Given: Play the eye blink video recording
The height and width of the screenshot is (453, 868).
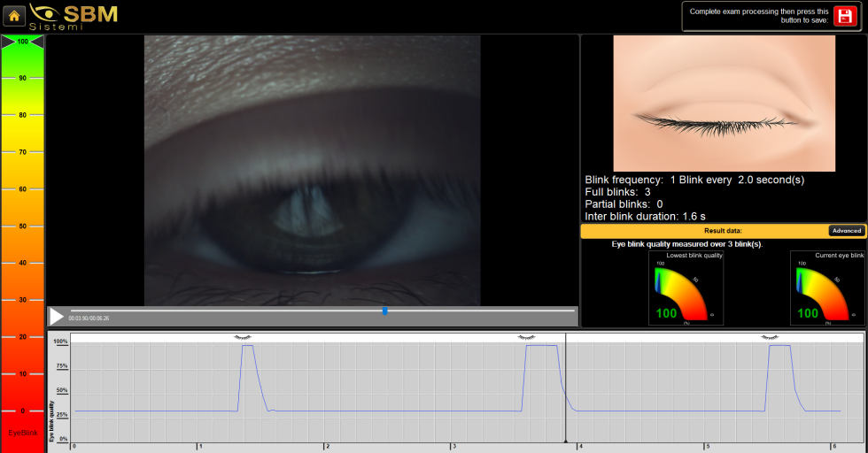Looking at the screenshot, I should pos(57,316).
